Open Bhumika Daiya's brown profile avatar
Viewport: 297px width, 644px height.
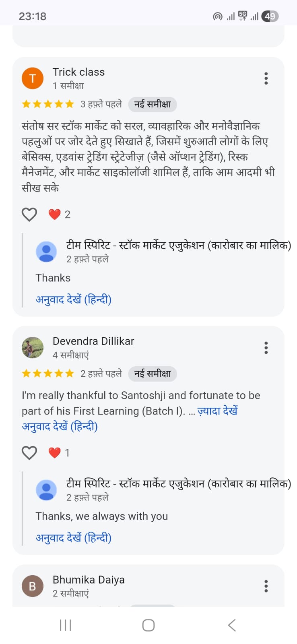point(33,586)
